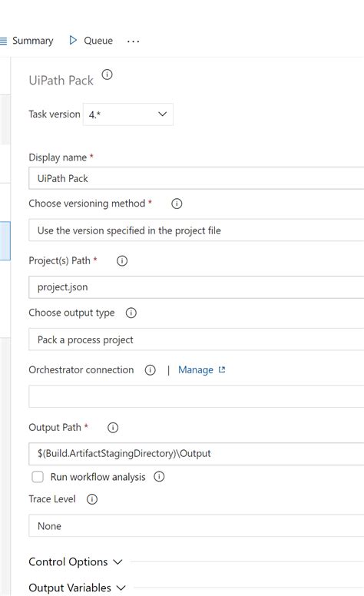The width and height of the screenshot is (364, 596).
Task: Open the three-dots more actions menu
Action: 134,41
